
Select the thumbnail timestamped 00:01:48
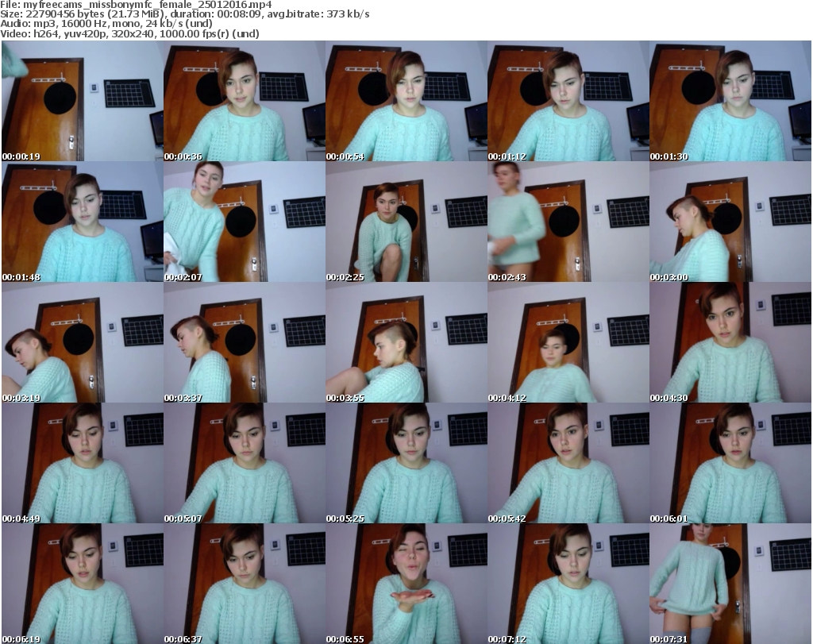coord(83,222)
